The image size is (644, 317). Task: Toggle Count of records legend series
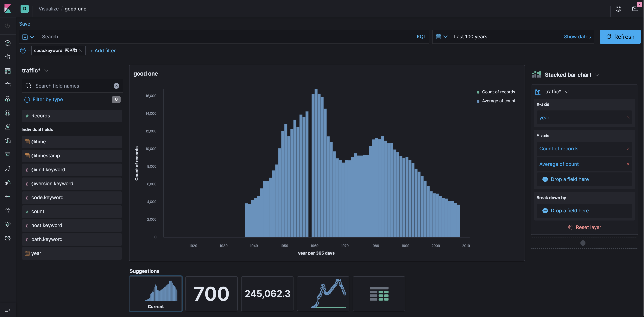pos(498,92)
